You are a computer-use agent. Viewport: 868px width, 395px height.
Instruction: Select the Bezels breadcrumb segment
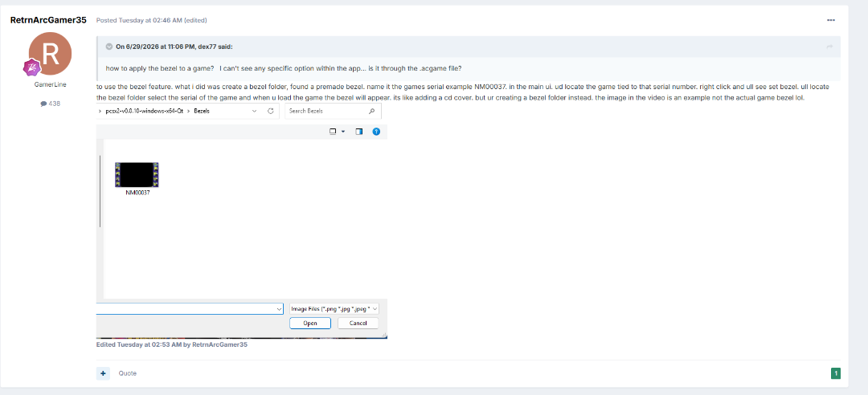pyautogui.click(x=201, y=112)
